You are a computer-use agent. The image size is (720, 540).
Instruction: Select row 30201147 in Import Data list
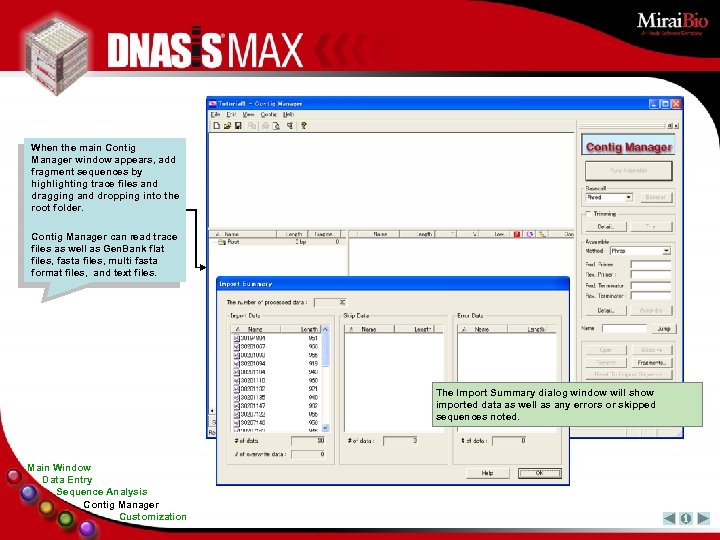[x=276, y=406]
